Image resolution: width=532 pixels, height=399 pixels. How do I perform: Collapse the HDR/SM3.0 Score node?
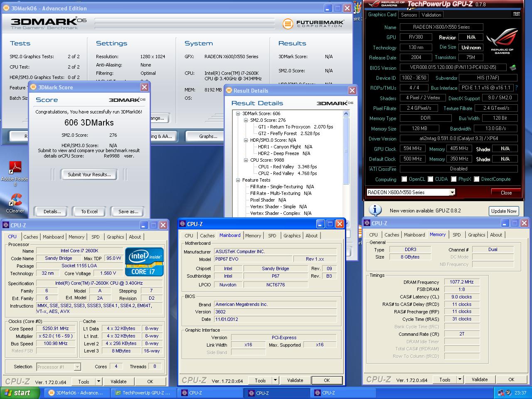click(x=246, y=140)
